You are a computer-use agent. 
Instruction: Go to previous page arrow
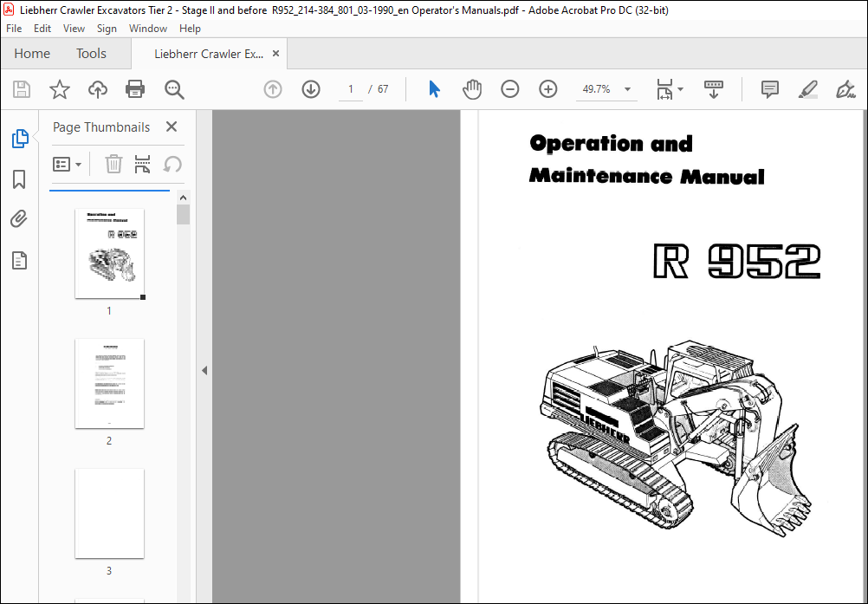tap(273, 89)
